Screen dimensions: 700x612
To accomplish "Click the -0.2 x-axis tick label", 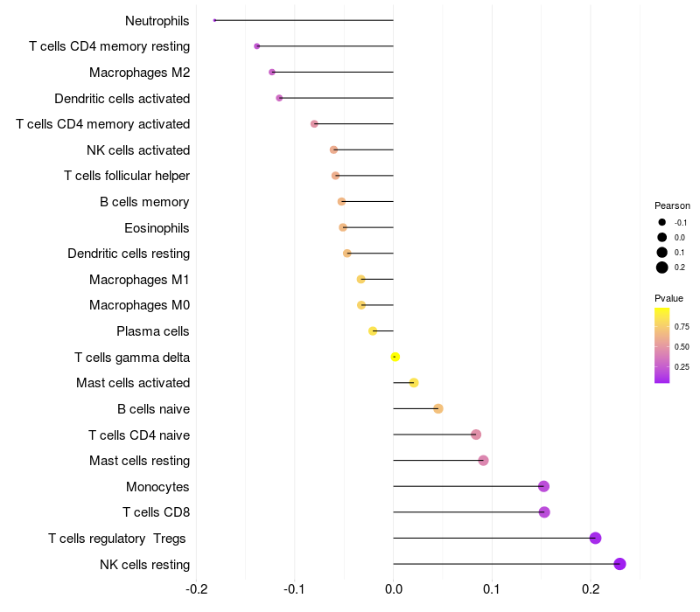I will [196, 588].
